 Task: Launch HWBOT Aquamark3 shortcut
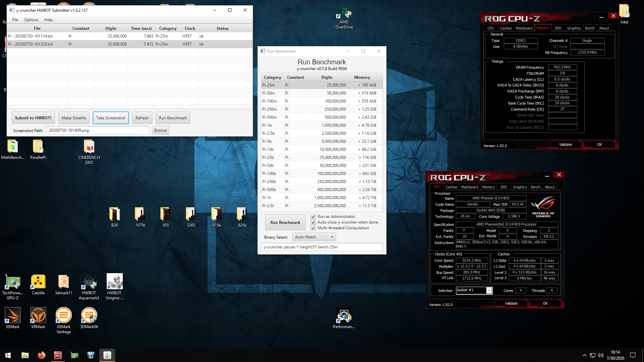pyautogui.click(x=89, y=287)
